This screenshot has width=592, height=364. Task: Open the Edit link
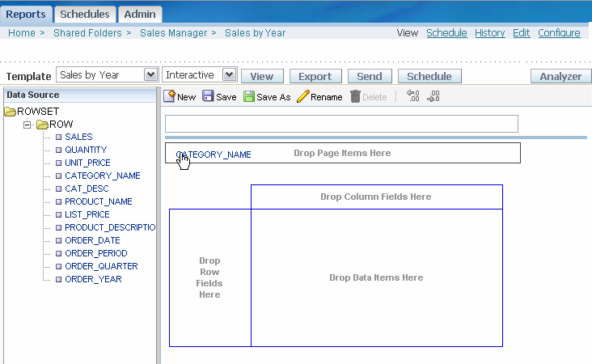pyautogui.click(x=521, y=33)
